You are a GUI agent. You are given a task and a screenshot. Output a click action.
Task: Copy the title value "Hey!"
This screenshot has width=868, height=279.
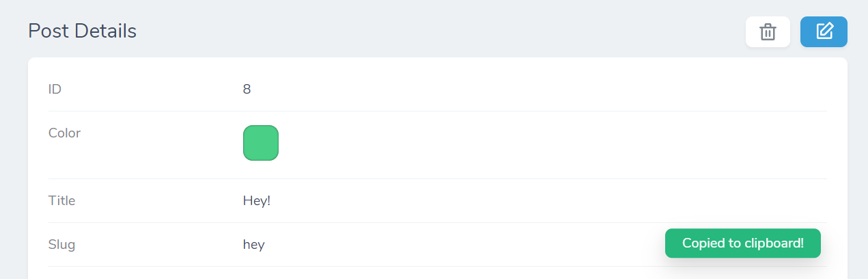coord(257,200)
